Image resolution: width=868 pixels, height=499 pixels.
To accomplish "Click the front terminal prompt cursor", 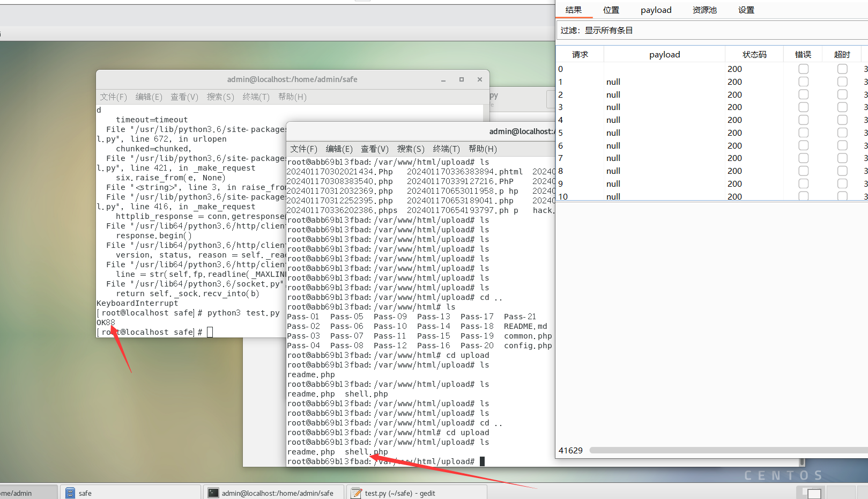I will pos(482,461).
